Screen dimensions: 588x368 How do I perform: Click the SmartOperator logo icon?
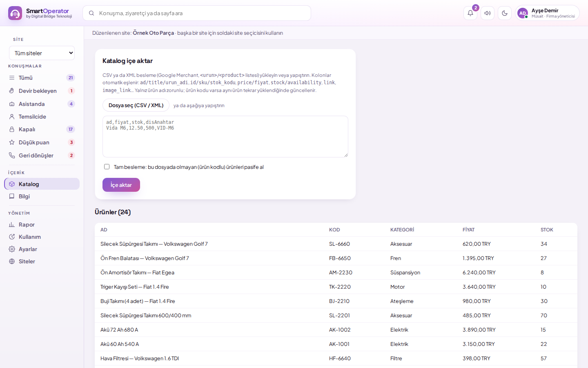[15, 13]
